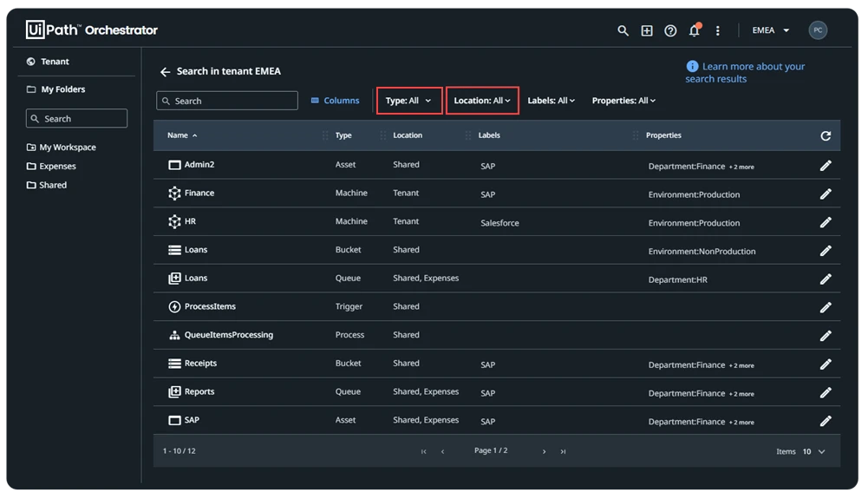Click the Reports queue icon
868x499 pixels.
(x=174, y=391)
